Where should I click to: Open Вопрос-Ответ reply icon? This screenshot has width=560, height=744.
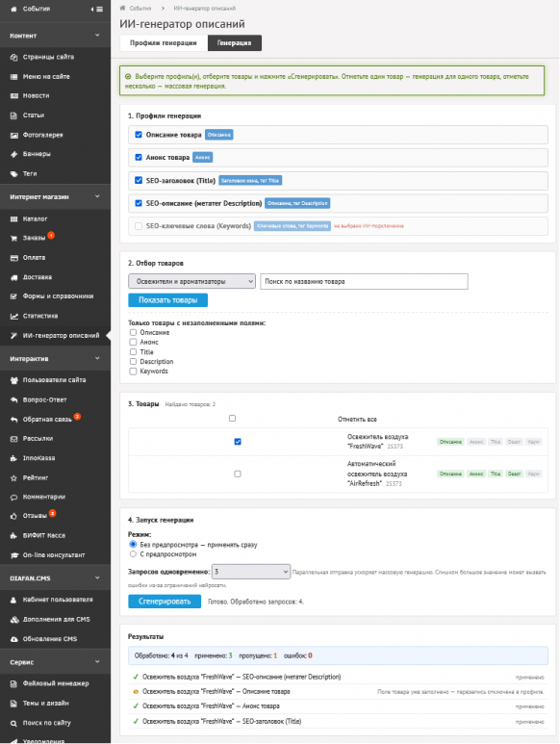pos(13,400)
